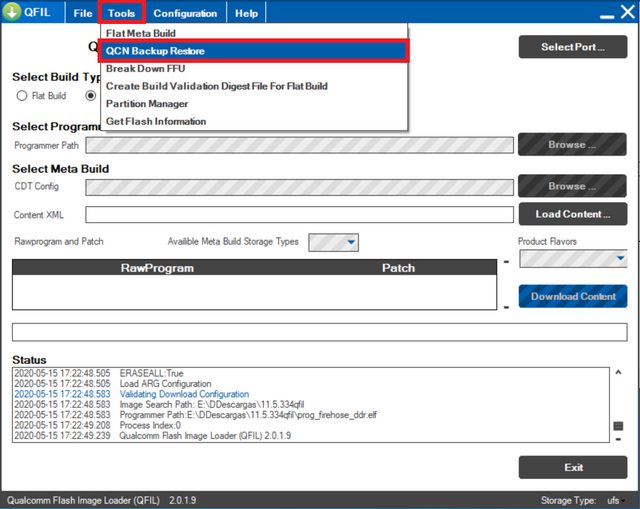Click the Download Content button
640x509 pixels.
click(x=573, y=296)
